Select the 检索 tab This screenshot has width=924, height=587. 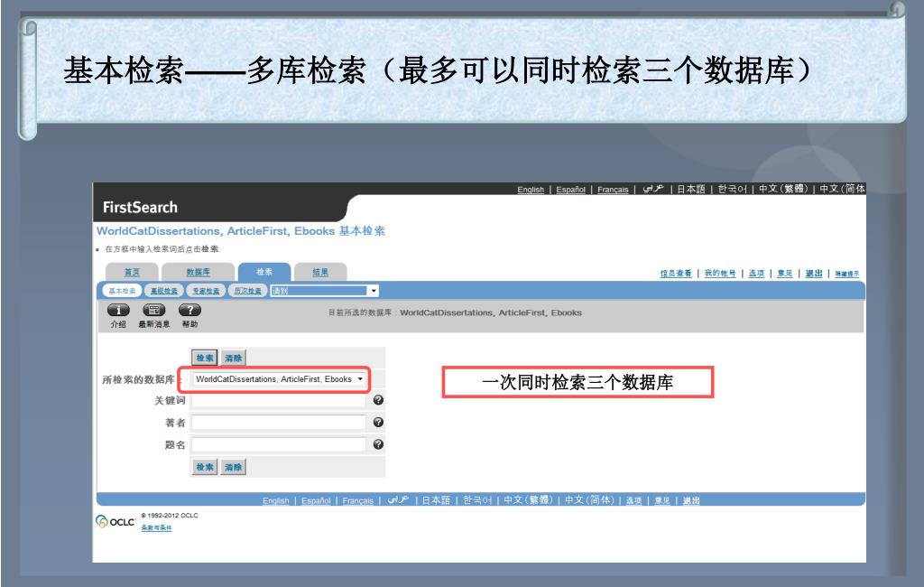(264, 272)
